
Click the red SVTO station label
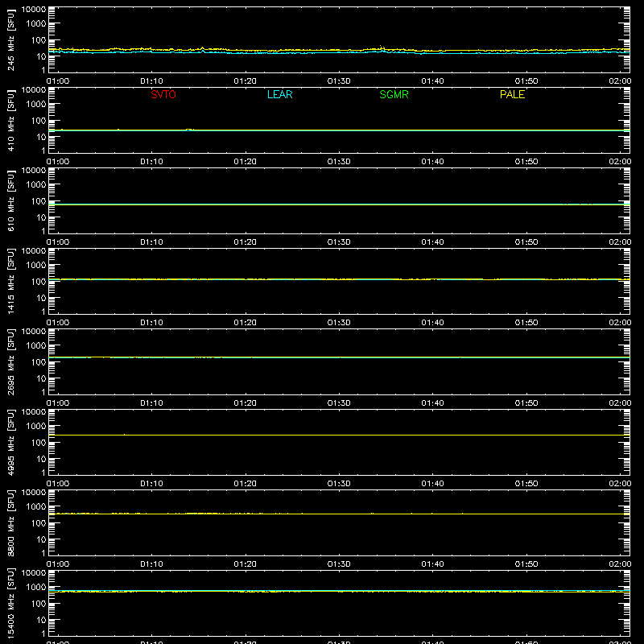(163, 94)
